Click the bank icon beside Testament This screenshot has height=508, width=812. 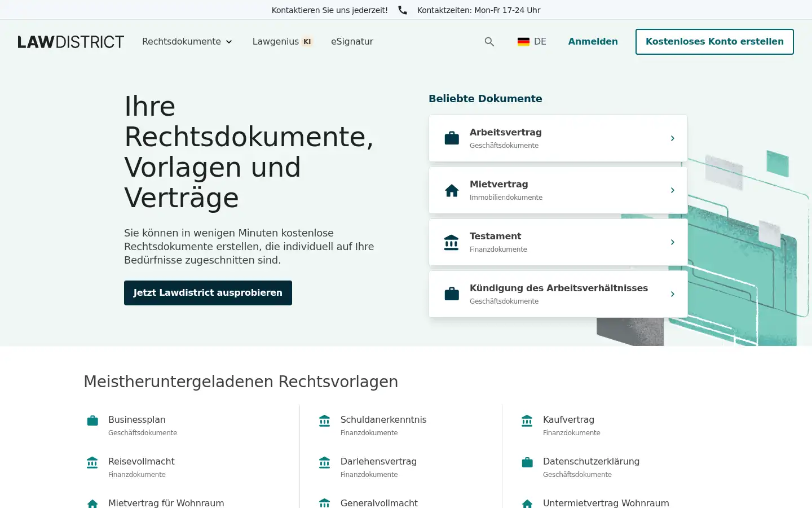tap(452, 242)
